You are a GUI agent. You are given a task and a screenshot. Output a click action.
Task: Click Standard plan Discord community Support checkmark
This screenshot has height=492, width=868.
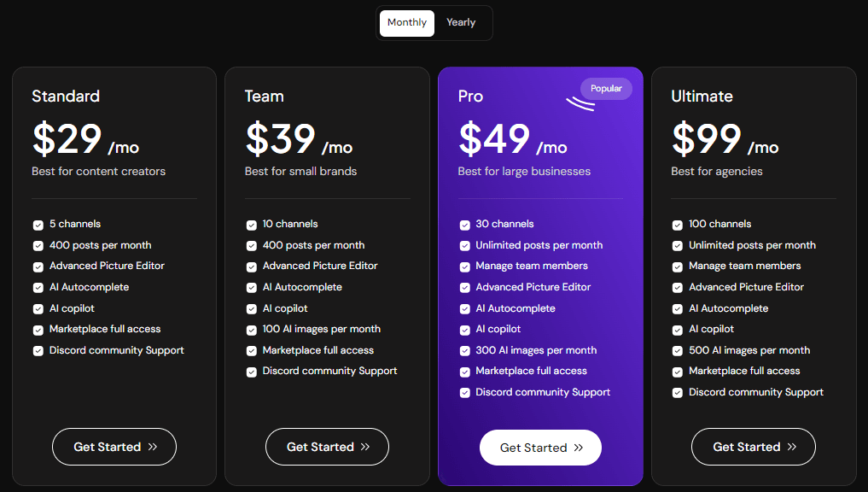pyautogui.click(x=38, y=351)
